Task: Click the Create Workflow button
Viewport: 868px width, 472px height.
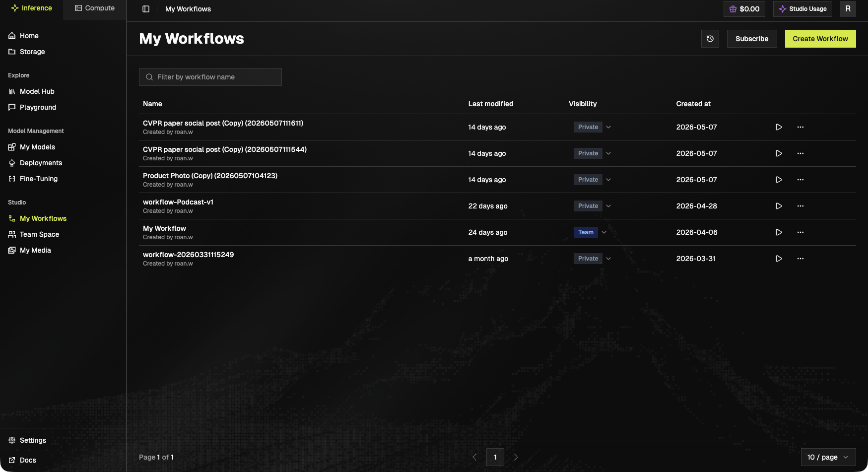Action: tap(820, 39)
